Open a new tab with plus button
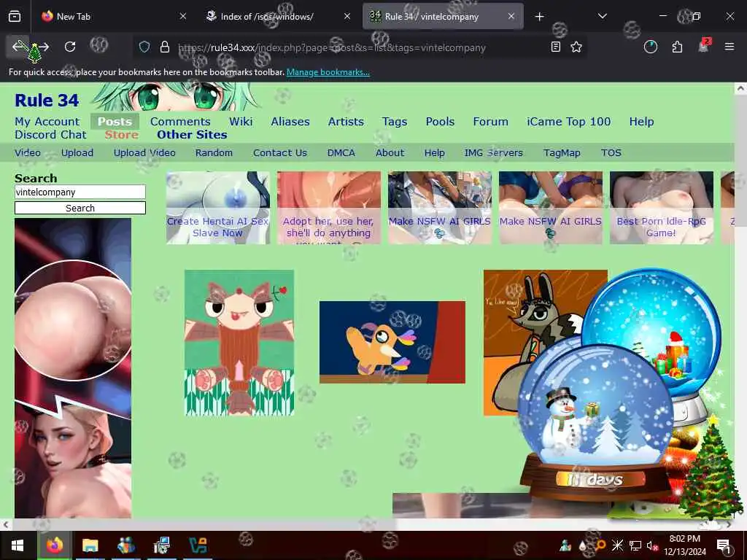This screenshot has height=560, width=747. [x=539, y=17]
